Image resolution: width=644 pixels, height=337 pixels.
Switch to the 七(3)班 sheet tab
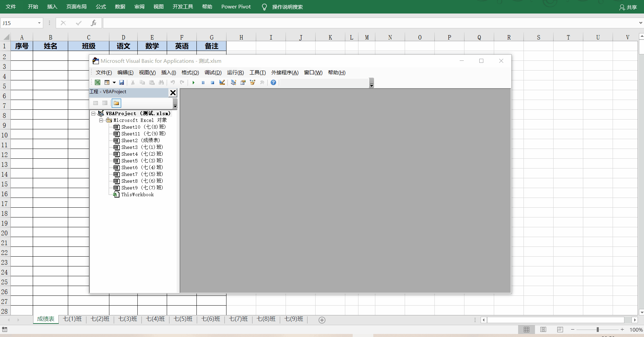pyautogui.click(x=128, y=319)
